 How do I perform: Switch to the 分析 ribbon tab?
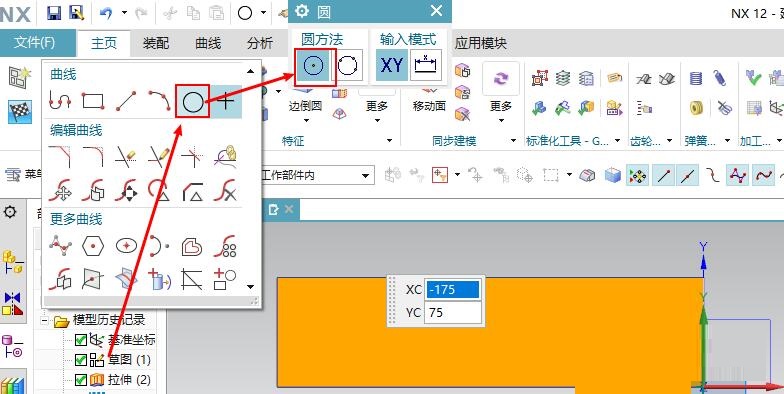(260, 44)
